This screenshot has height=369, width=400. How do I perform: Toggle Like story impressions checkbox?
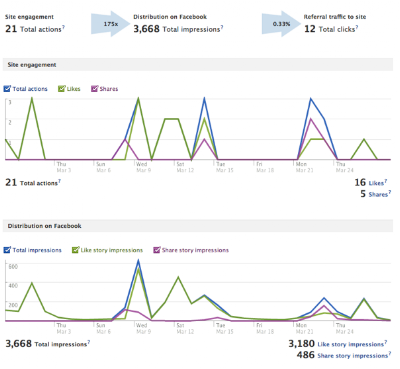(x=76, y=250)
